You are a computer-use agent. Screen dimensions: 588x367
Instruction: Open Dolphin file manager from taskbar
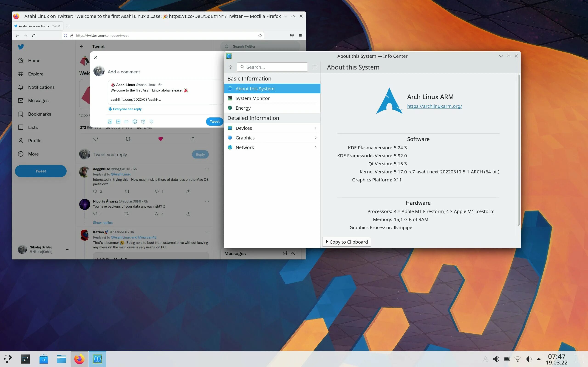(61, 359)
